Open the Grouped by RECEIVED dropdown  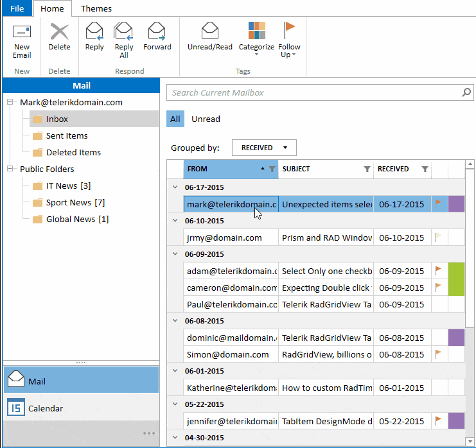(264, 148)
